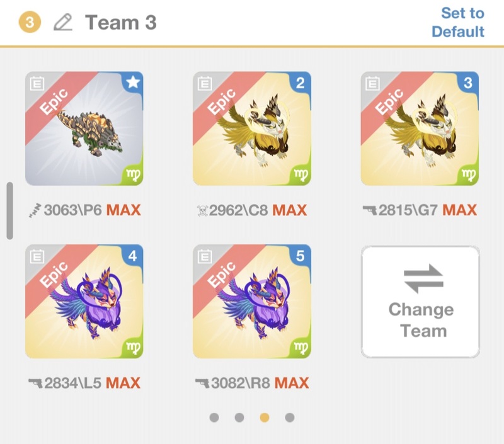
Task: Click the vertical scrollbar handle on left
Action: click(x=10, y=211)
